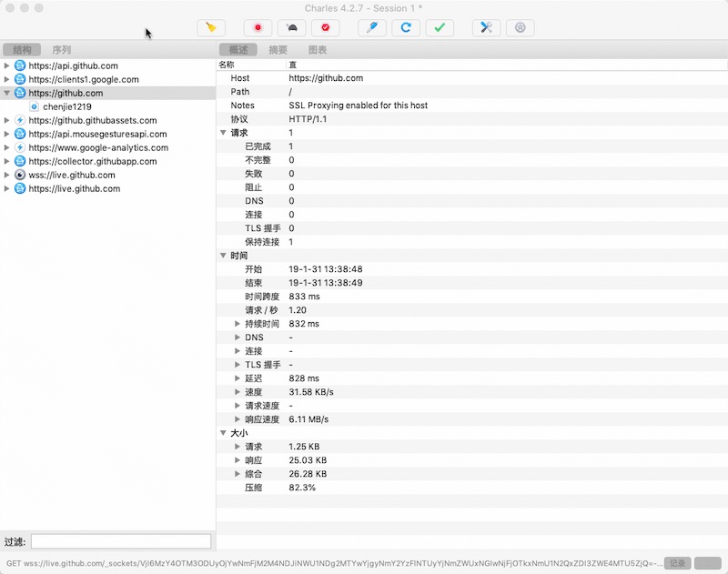Select the lightning icon of github.githubassets.com
The height and width of the screenshot is (574, 728).
(x=20, y=120)
